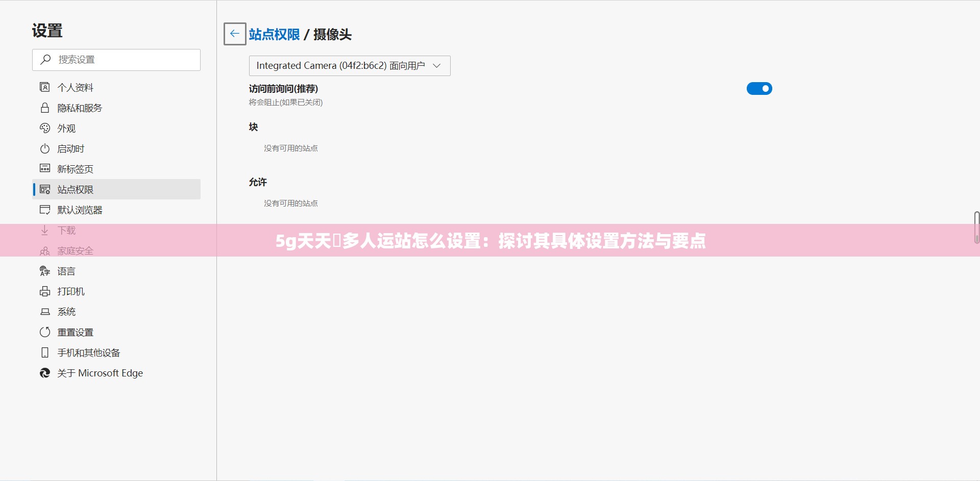
Task: Click the 语言 language icon
Action: (45, 271)
